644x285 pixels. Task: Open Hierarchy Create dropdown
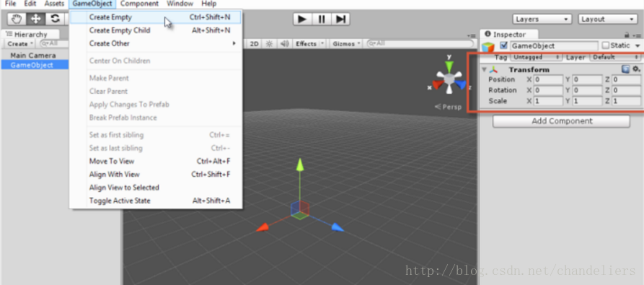pos(20,43)
